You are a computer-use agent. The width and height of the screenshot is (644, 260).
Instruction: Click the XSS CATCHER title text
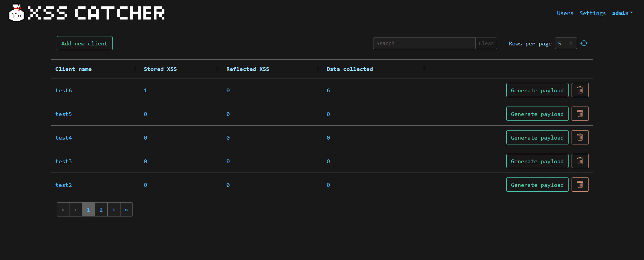tap(96, 13)
